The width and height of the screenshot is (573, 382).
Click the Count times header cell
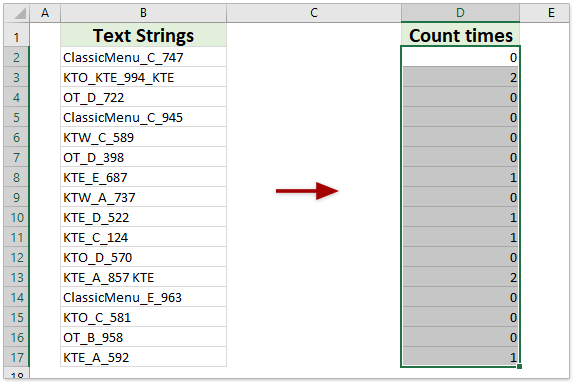click(460, 35)
